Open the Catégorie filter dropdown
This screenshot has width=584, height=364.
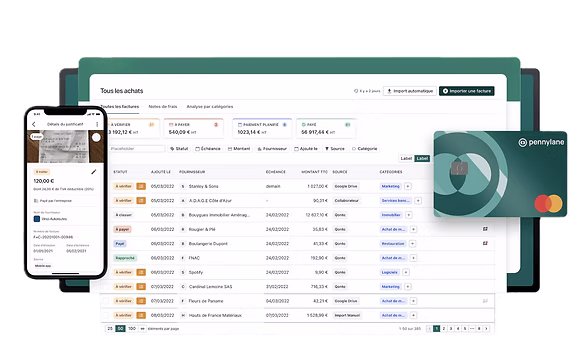point(365,149)
